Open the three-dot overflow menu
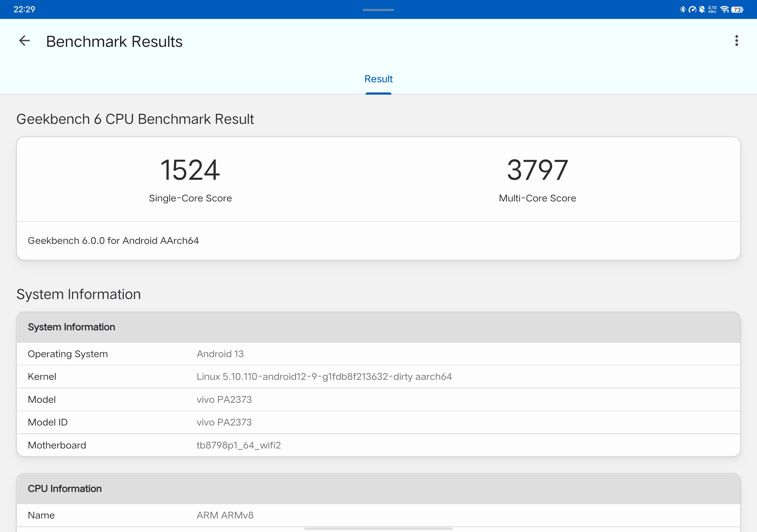 coord(736,41)
